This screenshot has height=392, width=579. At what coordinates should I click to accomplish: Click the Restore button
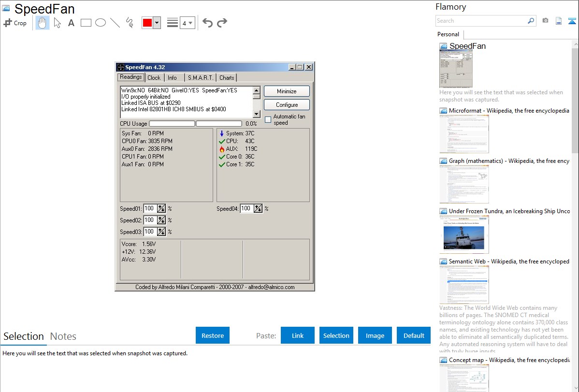pyautogui.click(x=213, y=335)
